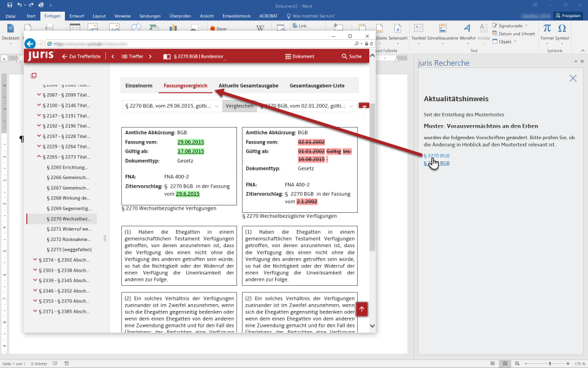Image resolution: width=588 pixels, height=368 pixels.
Task: Open the Suche magnifier in juris
Action: [x=351, y=56]
